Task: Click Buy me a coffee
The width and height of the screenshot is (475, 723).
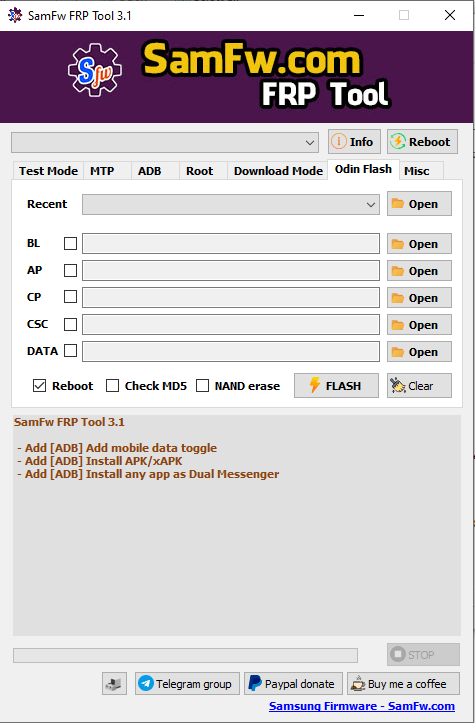Action: pyautogui.click(x=404, y=683)
